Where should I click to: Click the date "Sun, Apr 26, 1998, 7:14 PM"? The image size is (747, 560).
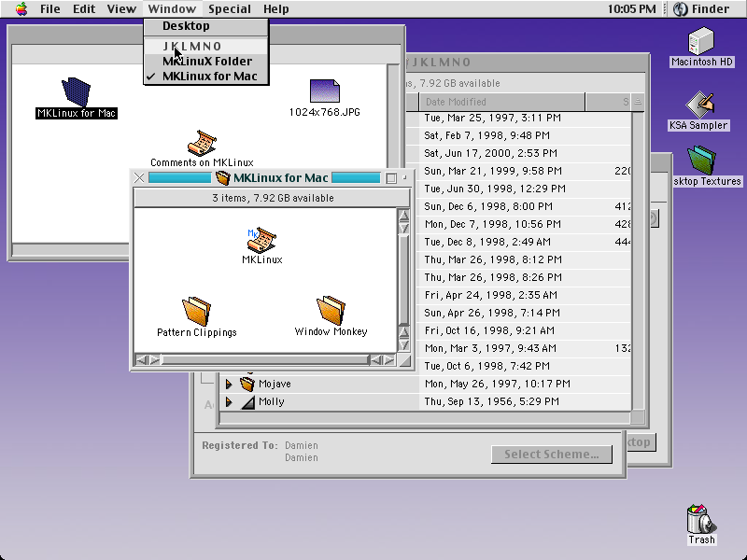tap(492, 313)
